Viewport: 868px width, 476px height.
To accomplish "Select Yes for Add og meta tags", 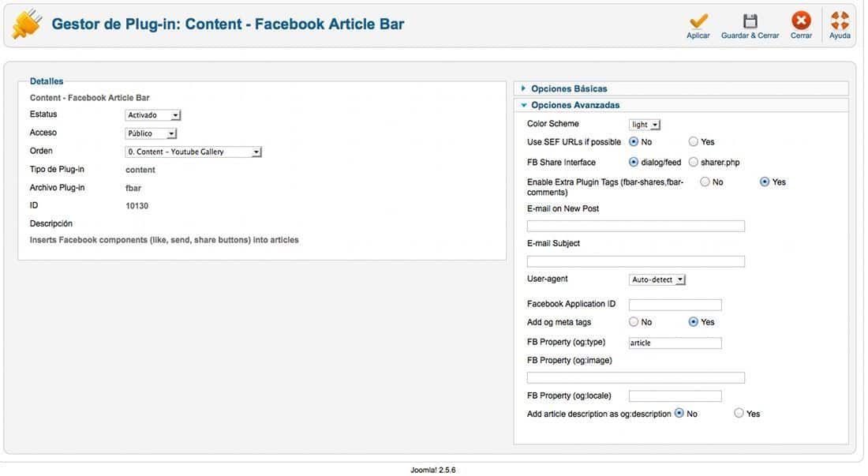I will 693,321.
